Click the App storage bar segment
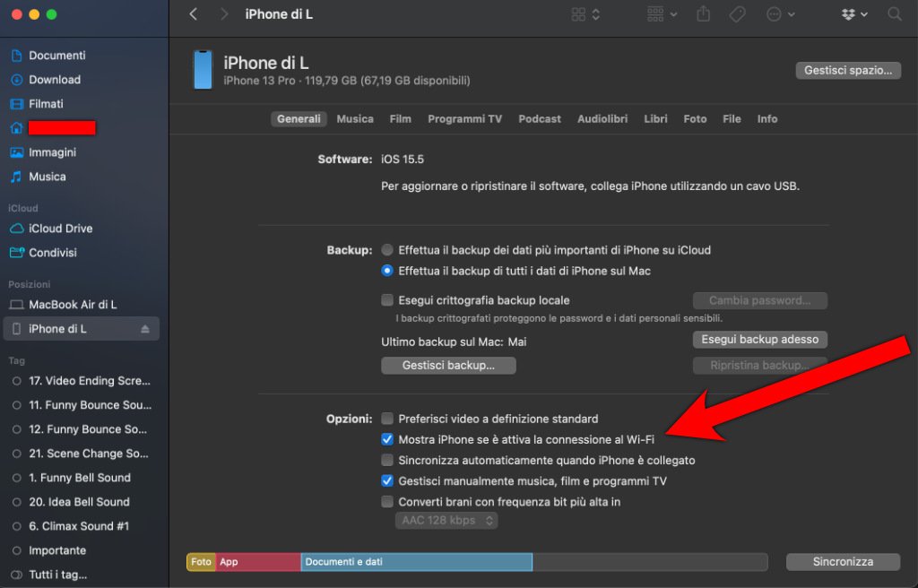The height and width of the screenshot is (588, 918). point(258,562)
